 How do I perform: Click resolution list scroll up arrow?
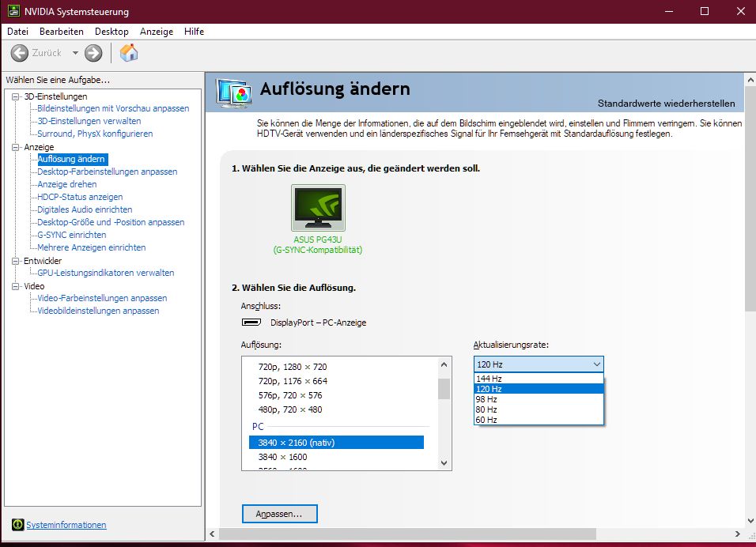[x=444, y=365]
